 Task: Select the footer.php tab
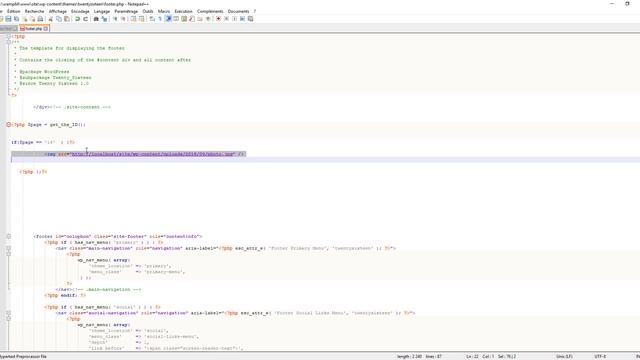pos(34,29)
